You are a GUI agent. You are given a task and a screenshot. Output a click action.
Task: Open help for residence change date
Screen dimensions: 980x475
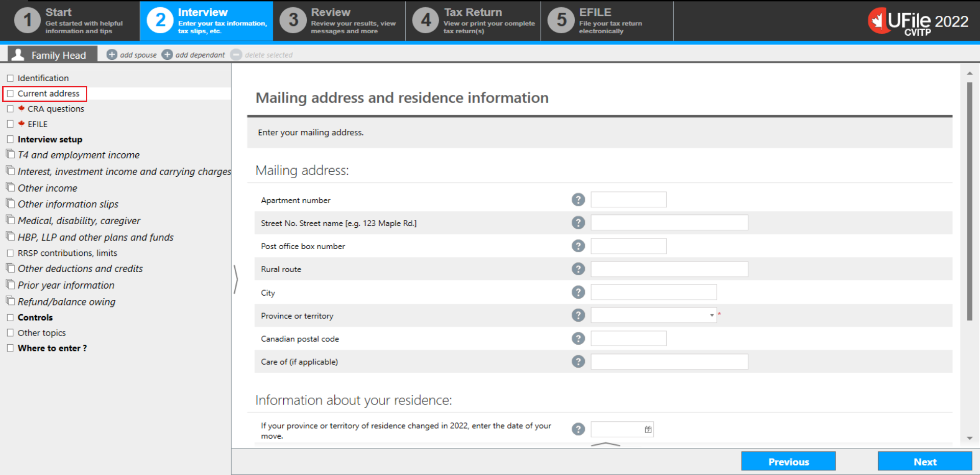coord(578,429)
